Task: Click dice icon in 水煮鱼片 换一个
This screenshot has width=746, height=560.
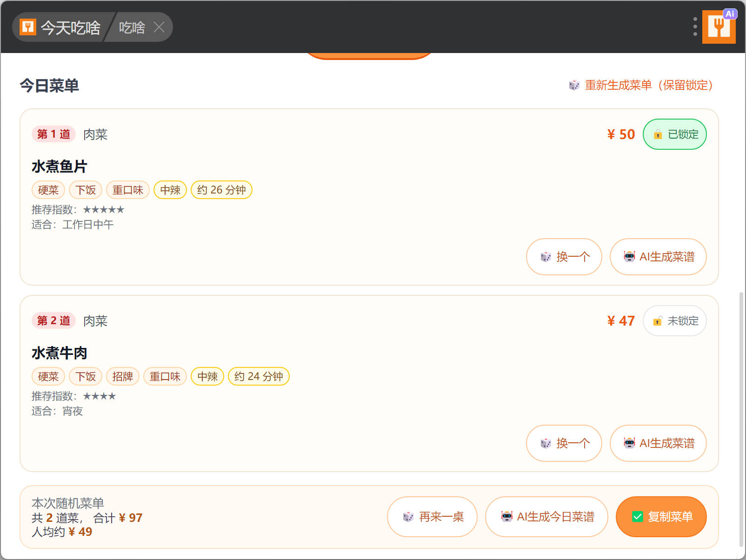Action: (x=546, y=257)
